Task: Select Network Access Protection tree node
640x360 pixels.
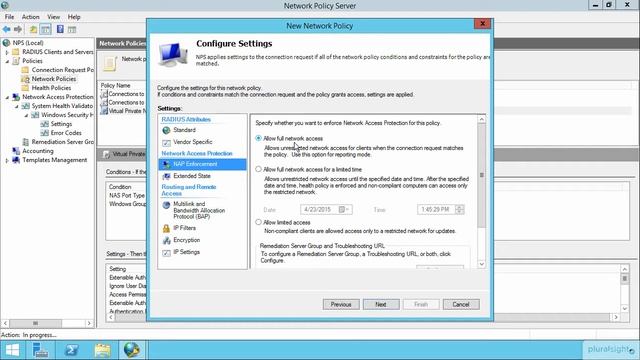Action: pyautogui.click(x=58, y=97)
